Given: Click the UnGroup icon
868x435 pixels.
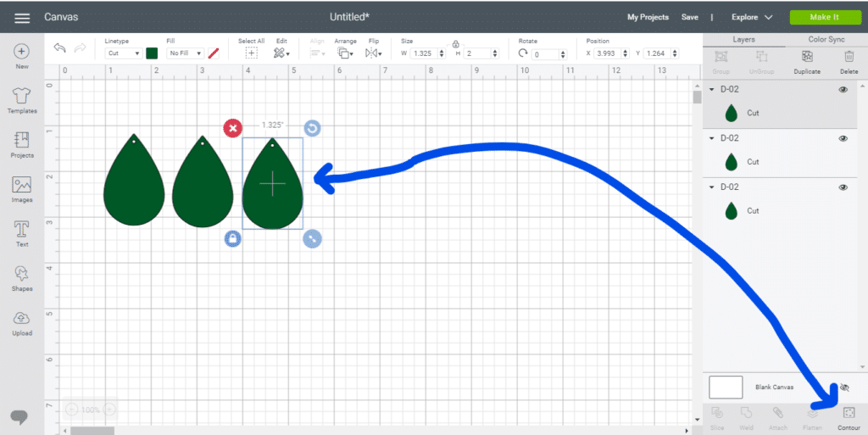Looking at the screenshot, I should click(x=762, y=57).
